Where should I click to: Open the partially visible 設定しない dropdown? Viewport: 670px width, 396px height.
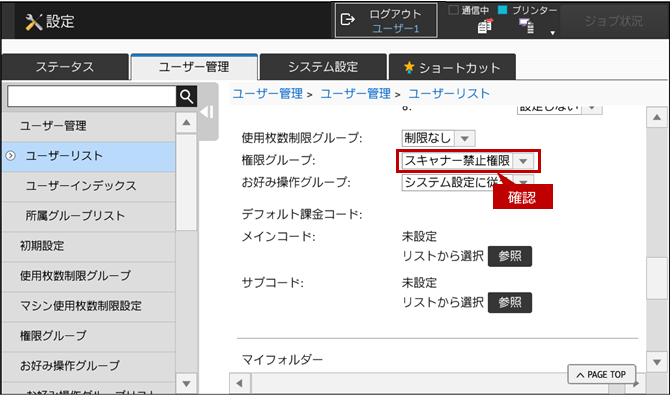[559, 109]
